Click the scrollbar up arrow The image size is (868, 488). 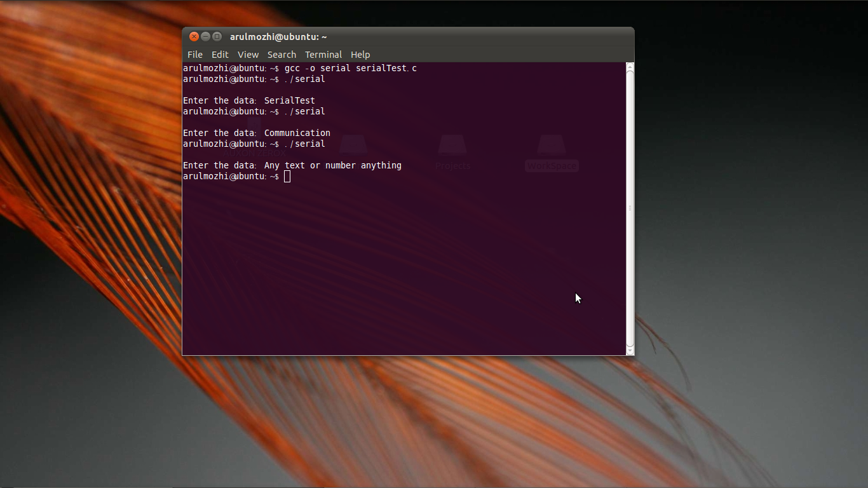pyautogui.click(x=629, y=65)
